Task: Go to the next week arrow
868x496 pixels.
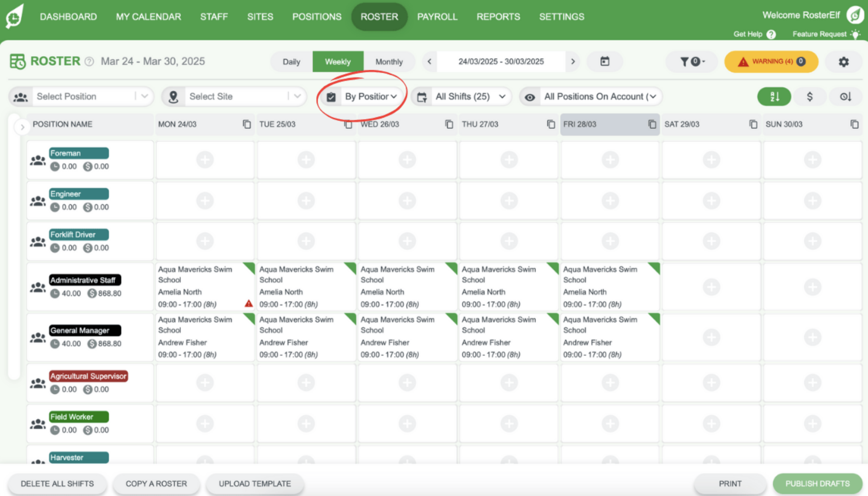Action: (x=573, y=62)
